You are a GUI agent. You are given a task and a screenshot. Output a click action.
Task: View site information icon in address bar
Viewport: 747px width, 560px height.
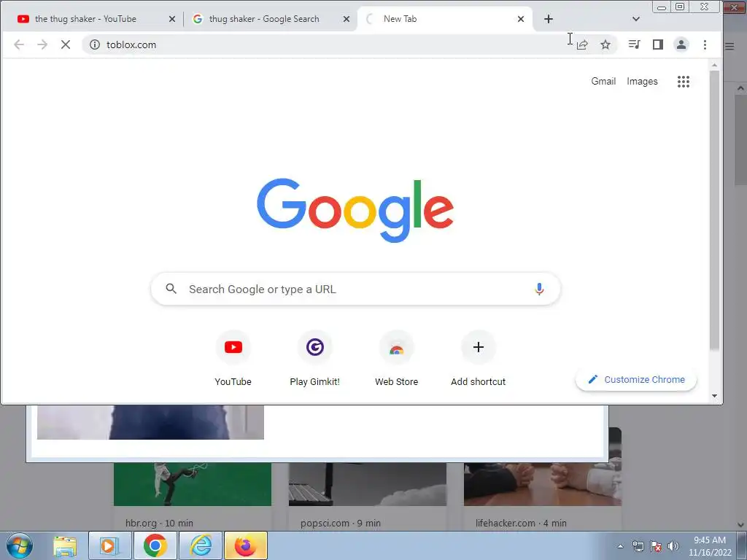(x=95, y=44)
